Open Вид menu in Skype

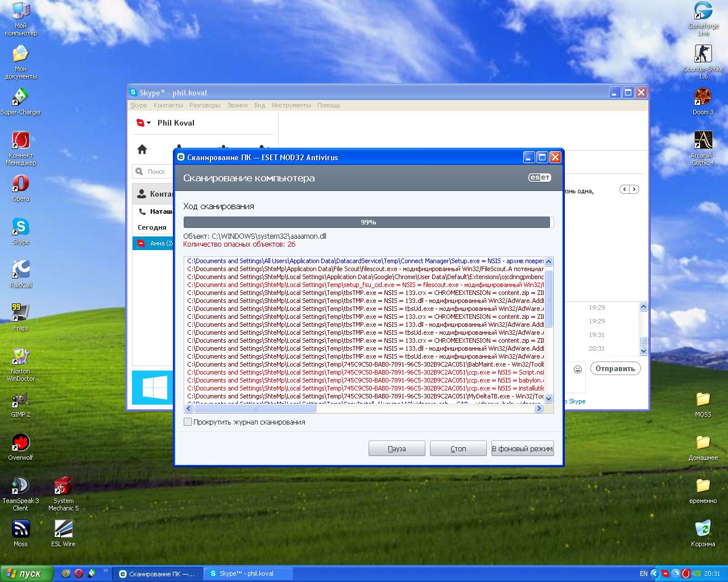[x=259, y=105]
